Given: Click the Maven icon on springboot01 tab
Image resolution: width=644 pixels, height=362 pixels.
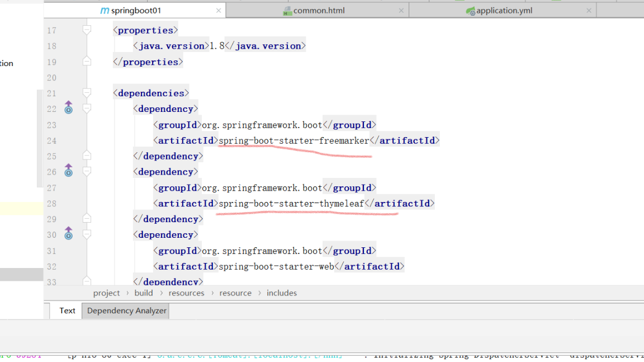Looking at the screenshot, I should pos(105,11).
